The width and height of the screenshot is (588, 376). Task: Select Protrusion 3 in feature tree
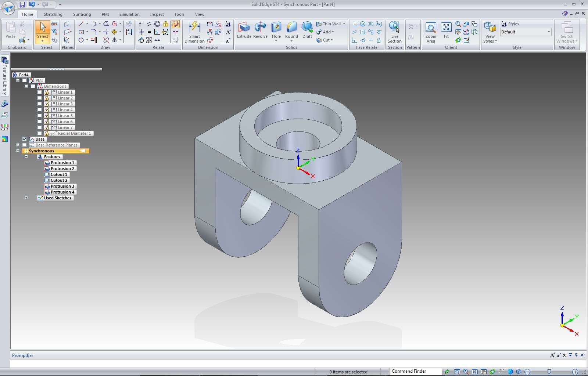tap(62, 186)
